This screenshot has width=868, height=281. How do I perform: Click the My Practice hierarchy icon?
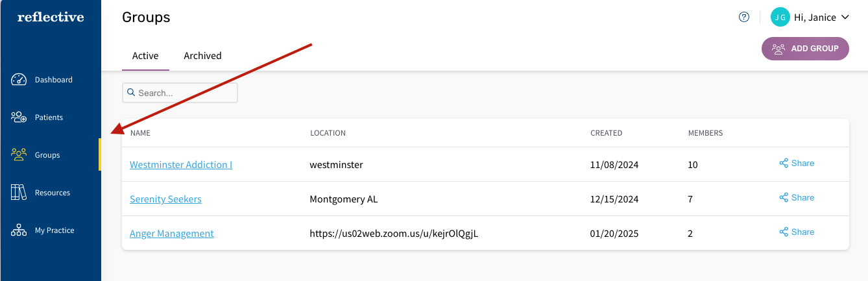coord(19,230)
